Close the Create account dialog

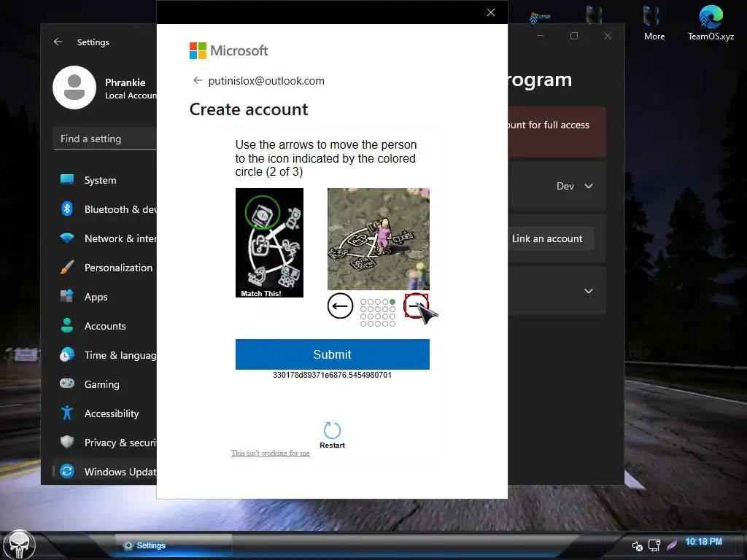tap(491, 12)
